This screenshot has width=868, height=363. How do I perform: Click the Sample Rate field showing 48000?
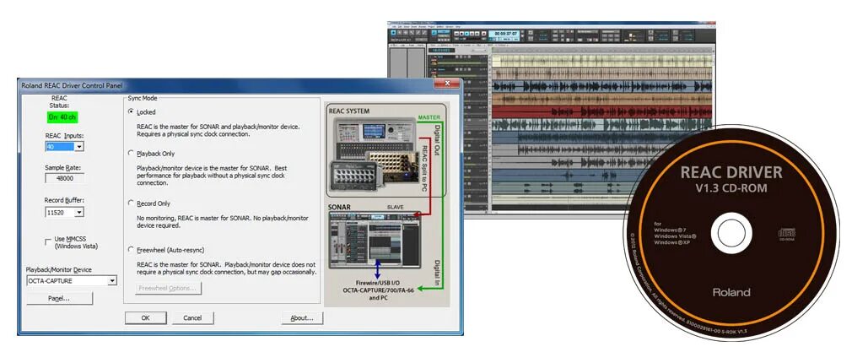[x=64, y=178]
